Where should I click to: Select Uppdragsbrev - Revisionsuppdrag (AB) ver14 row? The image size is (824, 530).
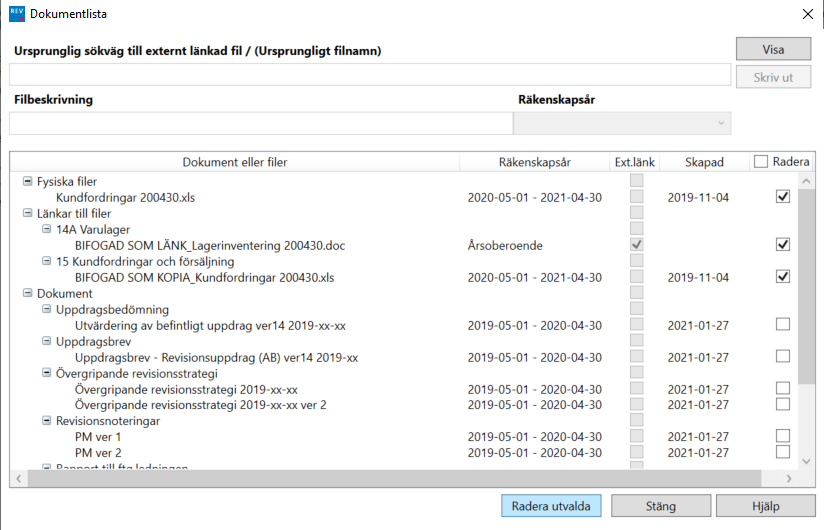click(x=217, y=357)
